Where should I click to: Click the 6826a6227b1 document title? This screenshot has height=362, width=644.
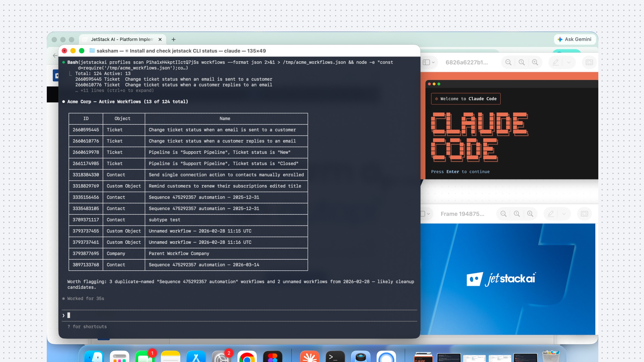tap(466, 62)
